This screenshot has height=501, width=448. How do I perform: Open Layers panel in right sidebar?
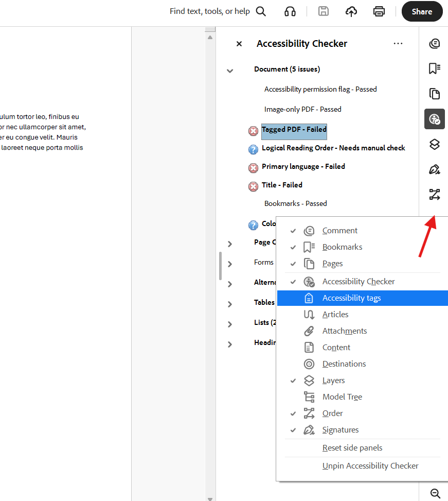[x=434, y=144]
